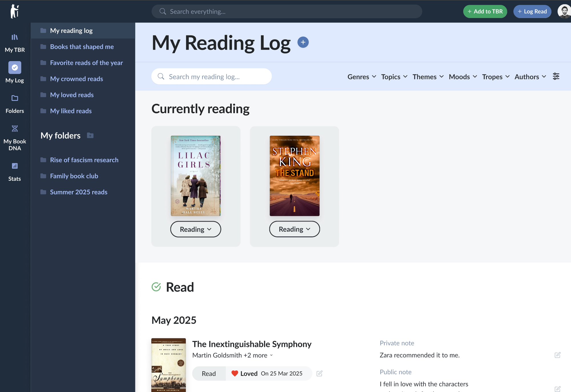Click the Log Read button

pyautogui.click(x=532, y=11)
